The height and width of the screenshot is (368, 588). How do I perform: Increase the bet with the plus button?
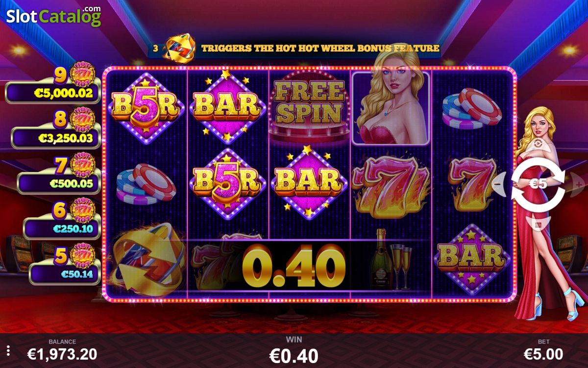578,184
